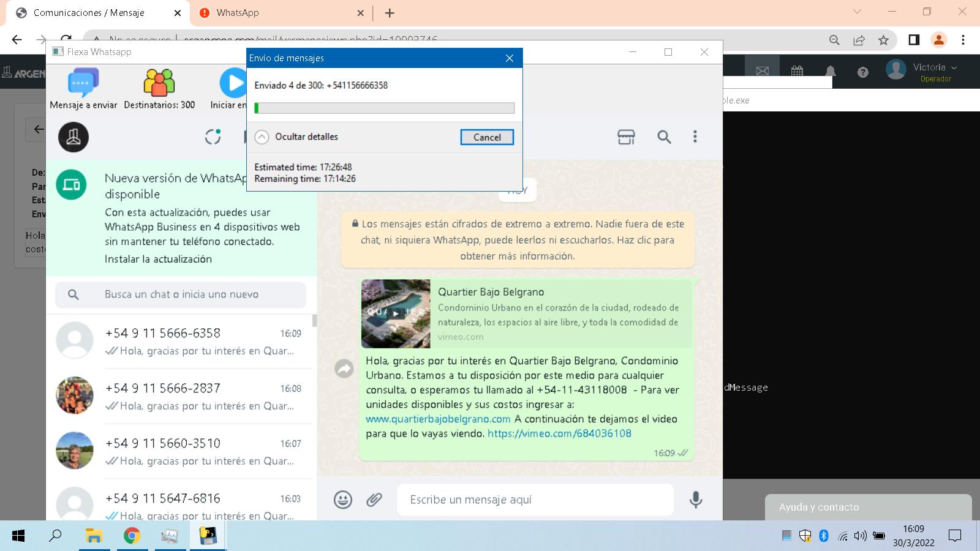The height and width of the screenshot is (551, 980).
Task: Open the calendar icon in site header
Action: (x=797, y=71)
